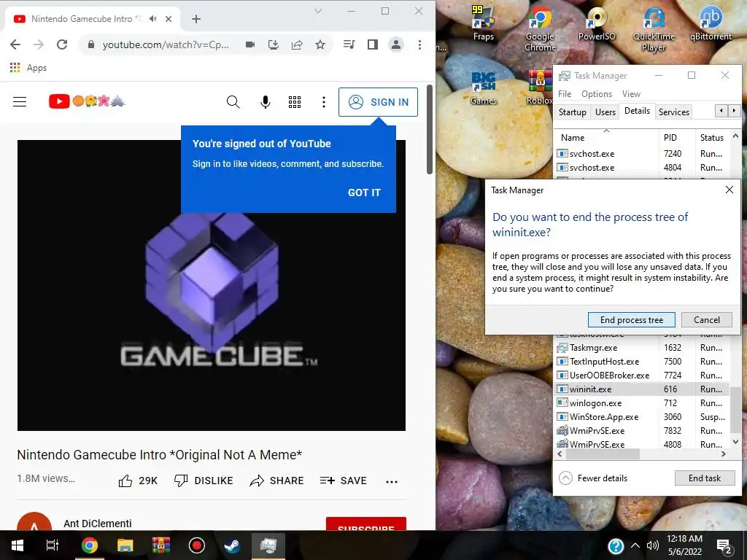Select WinStore.App.exe process row
Image resolution: width=747 pixels, height=560 pixels.
(642, 416)
